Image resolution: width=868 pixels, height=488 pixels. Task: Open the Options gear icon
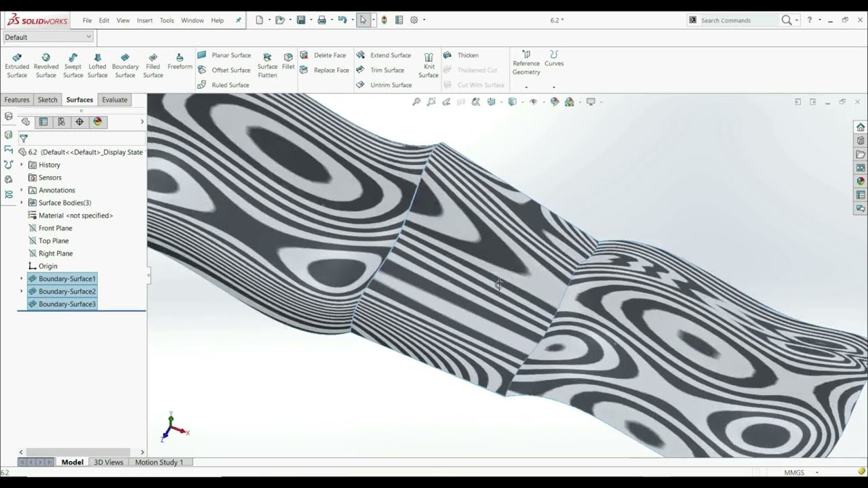coord(414,20)
